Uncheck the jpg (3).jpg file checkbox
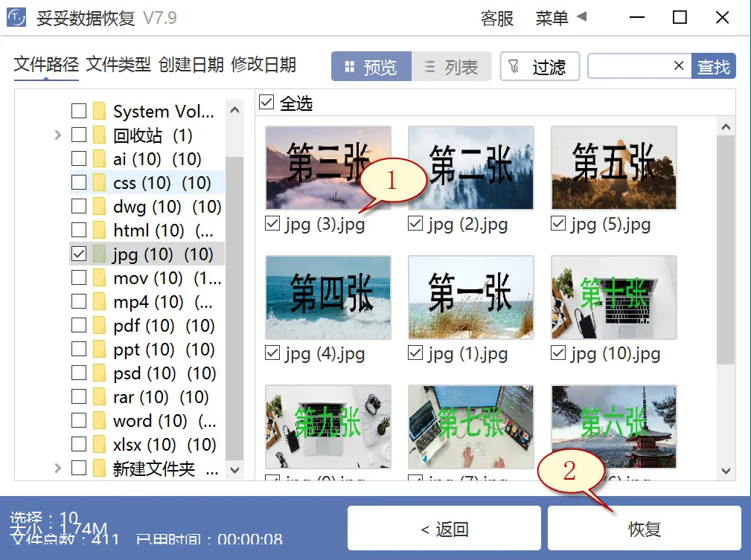This screenshot has height=560, width=751. [273, 224]
